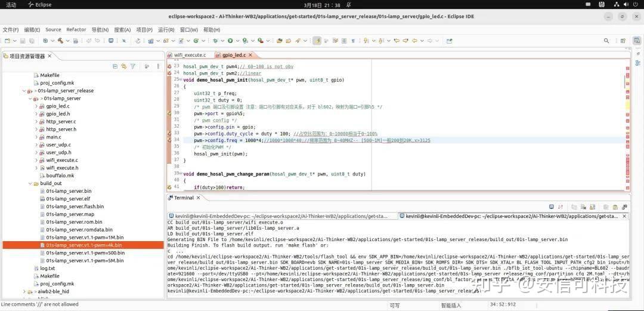644x311 pixels.
Task: Collapse the 01s-lamp_server folder
Action: point(30,98)
